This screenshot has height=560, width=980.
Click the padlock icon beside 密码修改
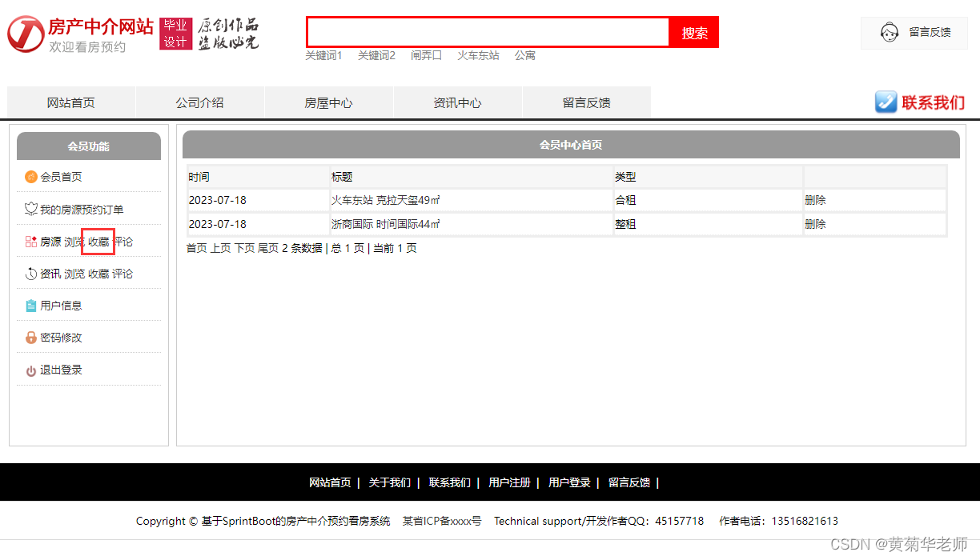pos(31,338)
